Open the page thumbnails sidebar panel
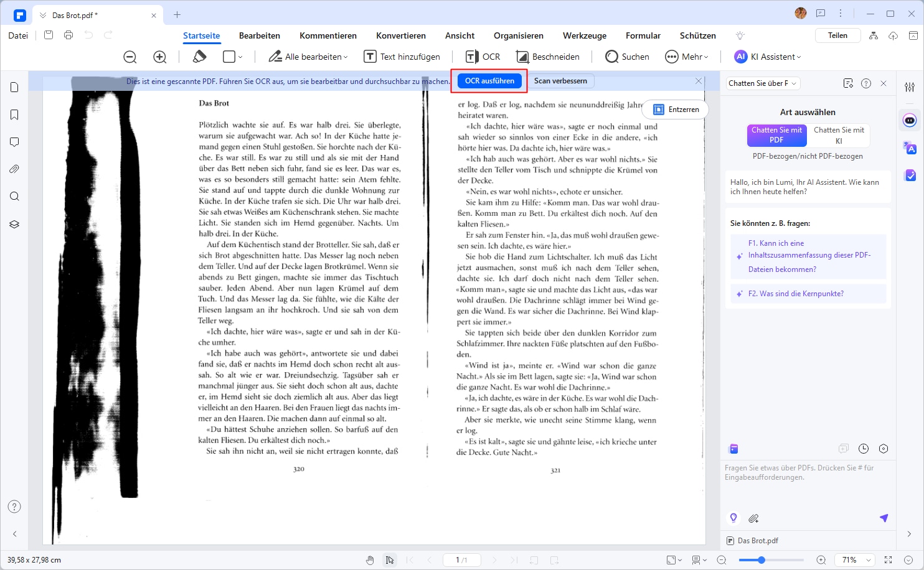924x570 pixels. [x=14, y=87]
